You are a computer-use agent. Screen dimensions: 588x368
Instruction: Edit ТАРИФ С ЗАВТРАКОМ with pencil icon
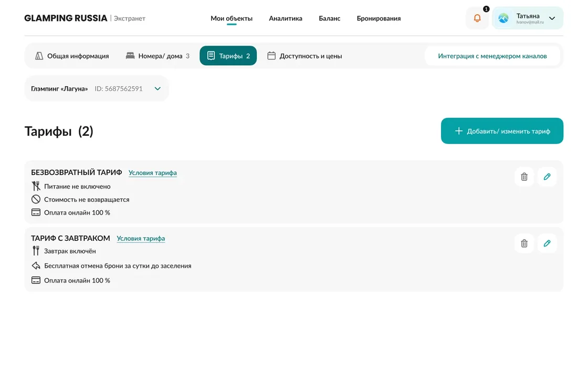(547, 243)
